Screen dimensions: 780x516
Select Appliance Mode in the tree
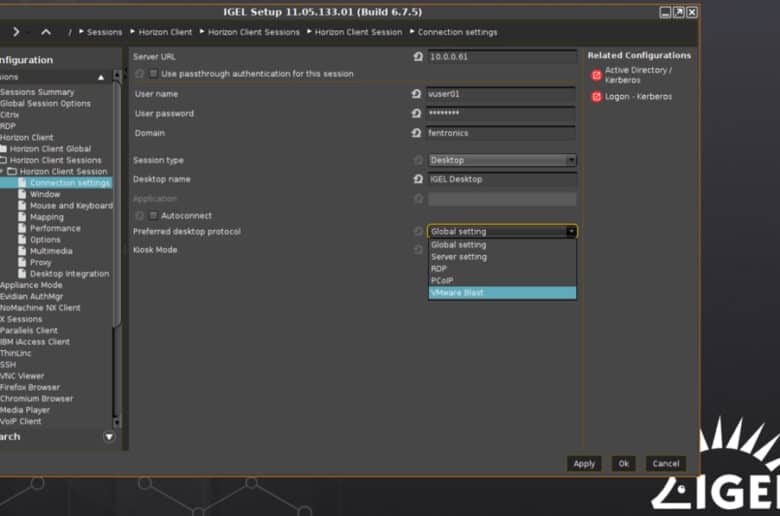click(31, 285)
